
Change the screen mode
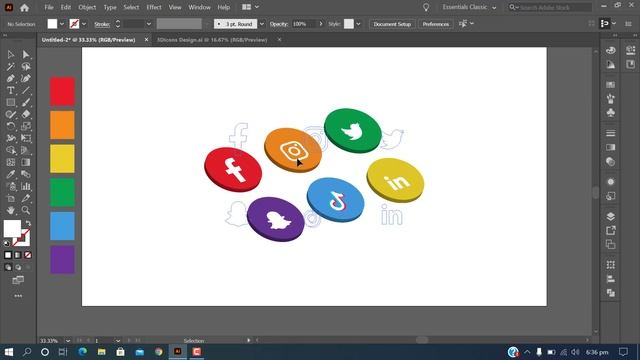pyautogui.click(x=18, y=280)
